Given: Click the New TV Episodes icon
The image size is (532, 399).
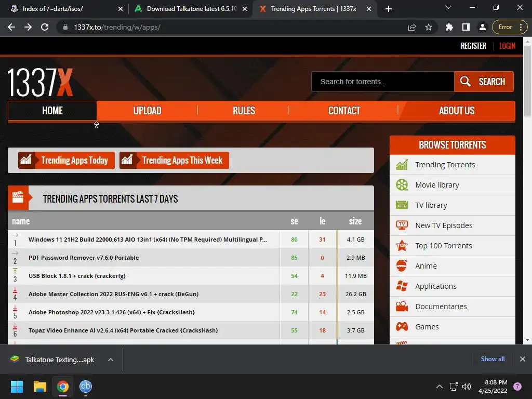Looking at the screenshot, I should (402, 225).
